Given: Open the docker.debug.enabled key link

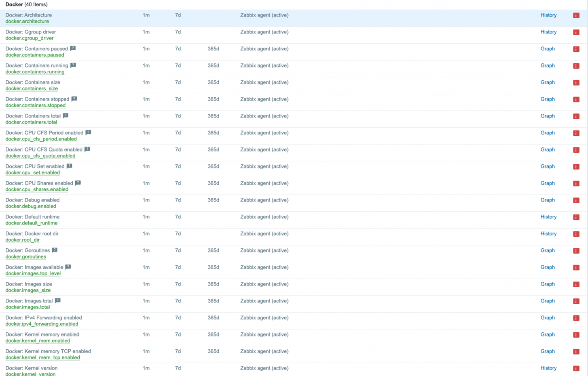Looking at the screenshot, I should [31, 206].
